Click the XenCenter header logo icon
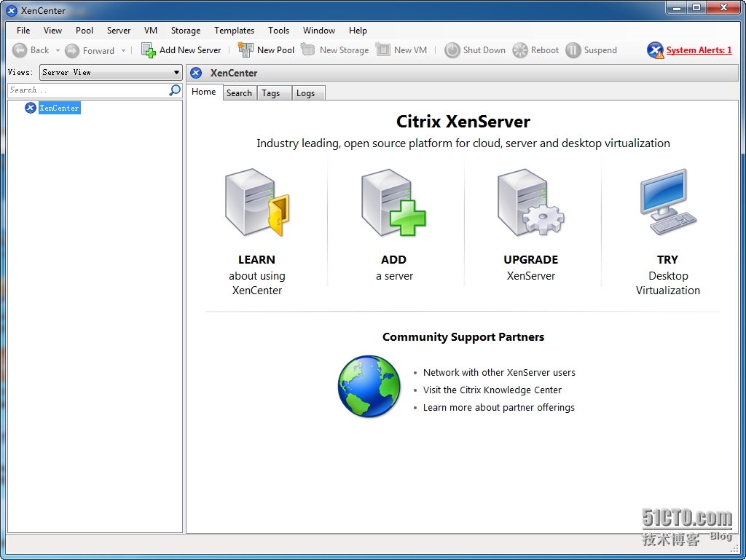The image size is (746, 560). point(196,73)
